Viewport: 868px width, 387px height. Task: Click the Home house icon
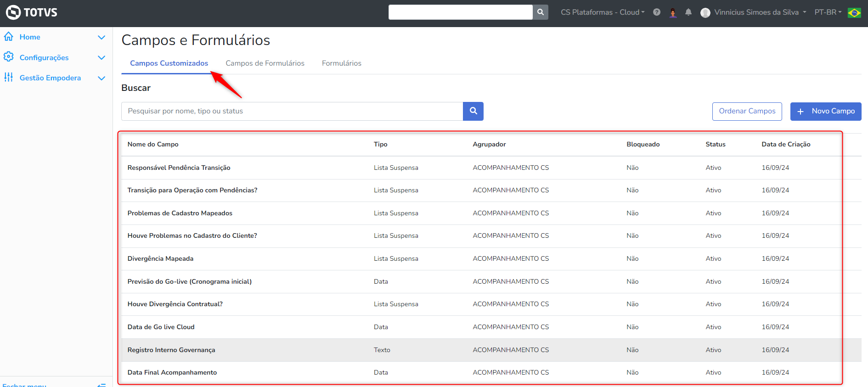[9, 37]
